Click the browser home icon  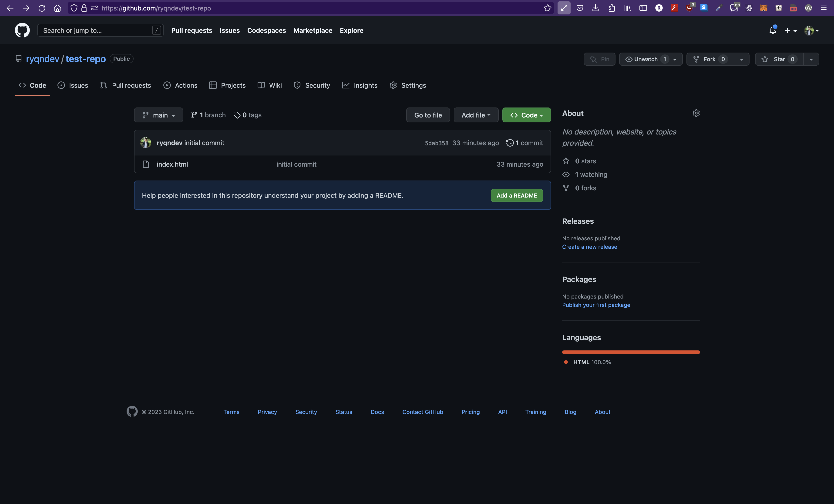coord(57,8)
